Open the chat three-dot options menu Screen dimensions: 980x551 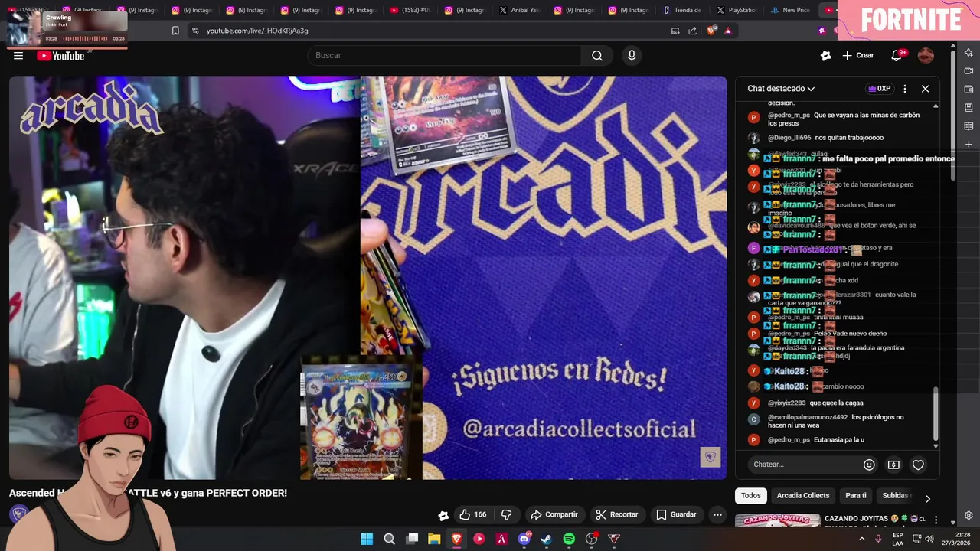point(905,89)
